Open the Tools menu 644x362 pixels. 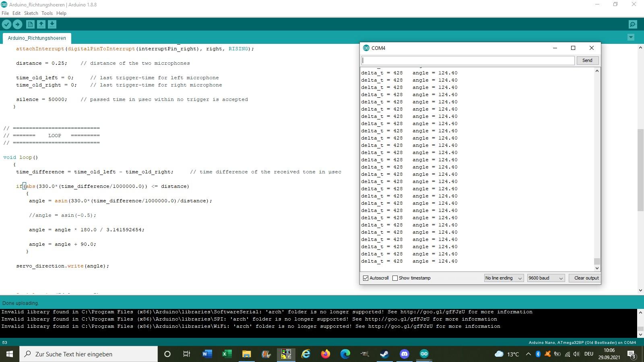47,13
